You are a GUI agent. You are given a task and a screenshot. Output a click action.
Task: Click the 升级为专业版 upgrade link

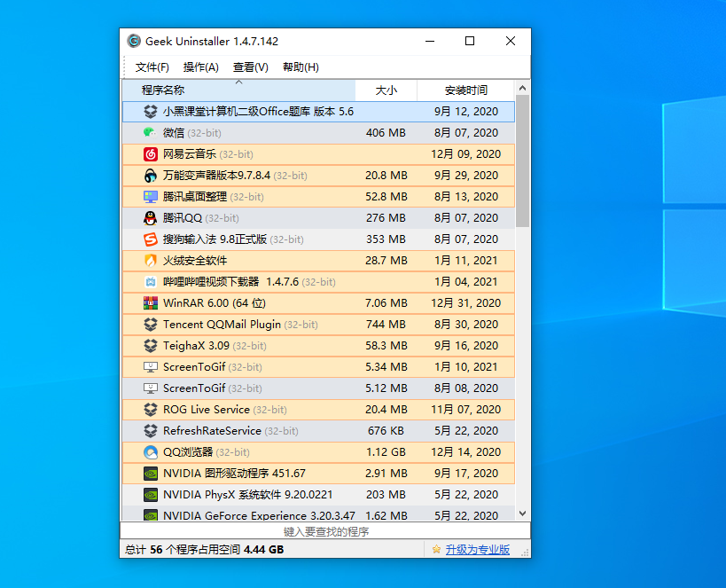pyautogui.click(x=478, y=550)
